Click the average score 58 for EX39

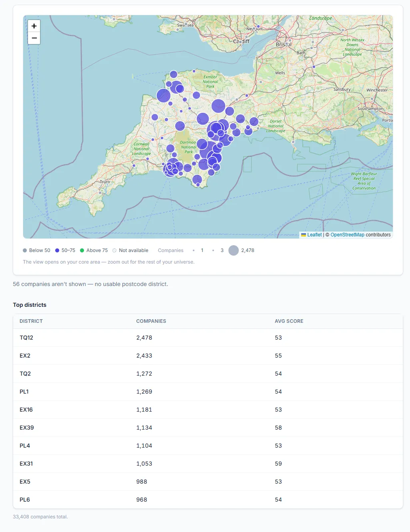tap(278, 428)
